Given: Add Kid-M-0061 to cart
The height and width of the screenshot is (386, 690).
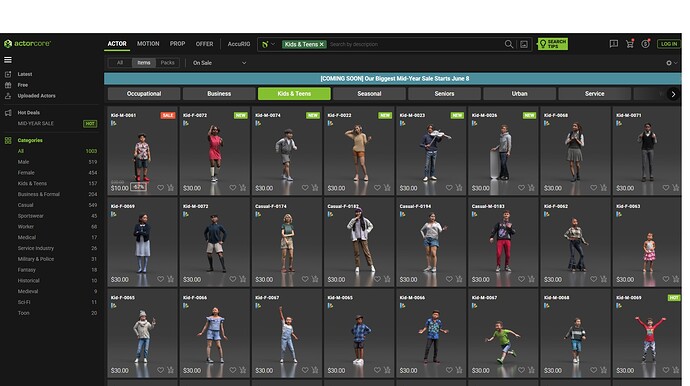Looking at the screenshot, I should click(x=170, y=187).
